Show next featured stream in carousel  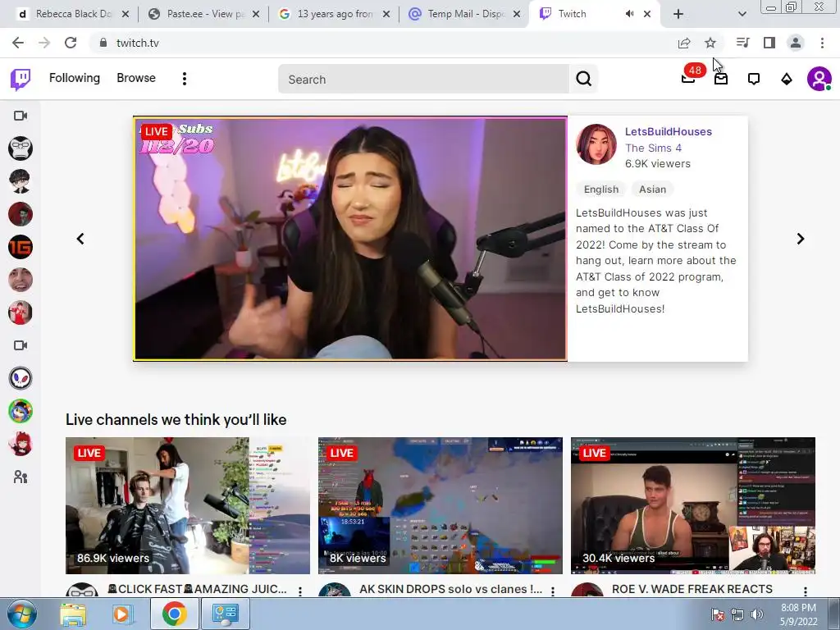[x=801, y=239]
